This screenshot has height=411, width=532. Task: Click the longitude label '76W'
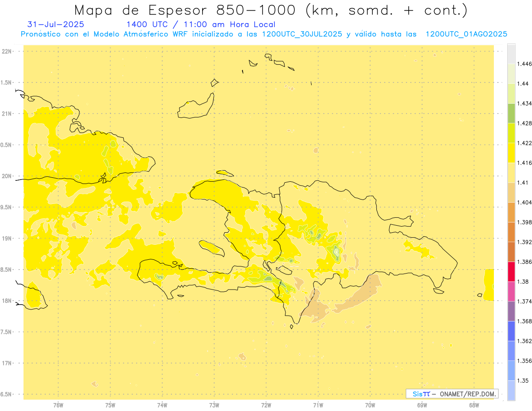pyautogui.click(x=59, y=405)
